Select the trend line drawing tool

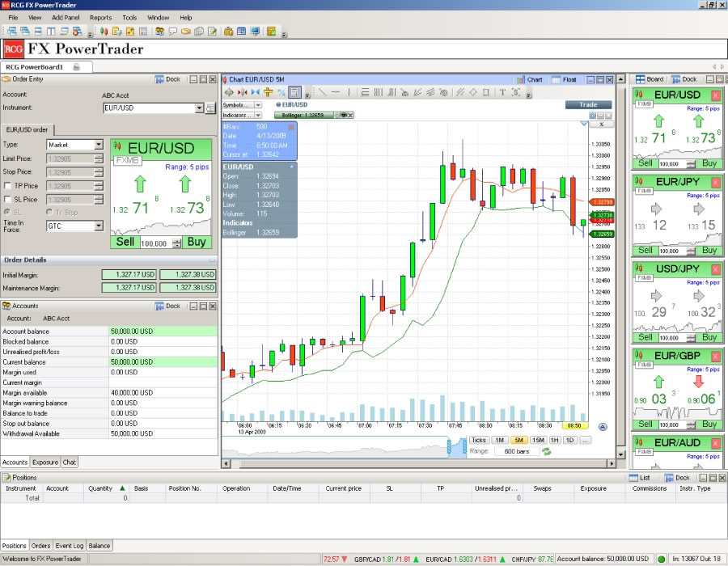[x=322, y=92]
